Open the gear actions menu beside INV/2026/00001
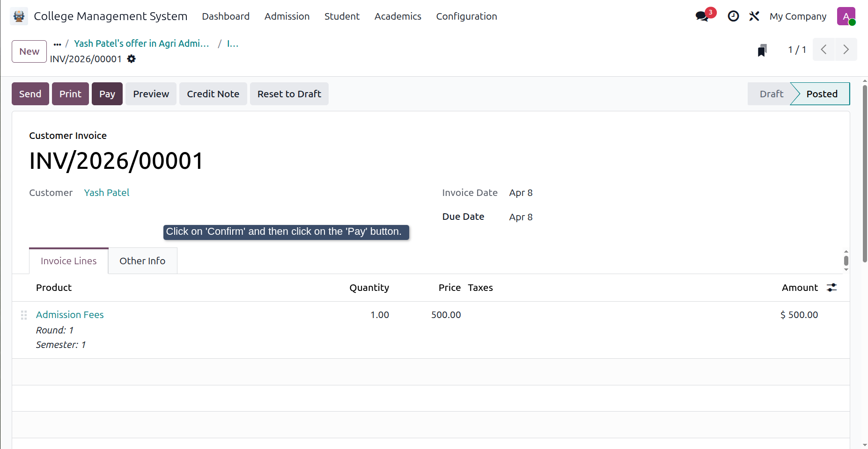This screenshot has width=868, height=449. click(132, 59)
